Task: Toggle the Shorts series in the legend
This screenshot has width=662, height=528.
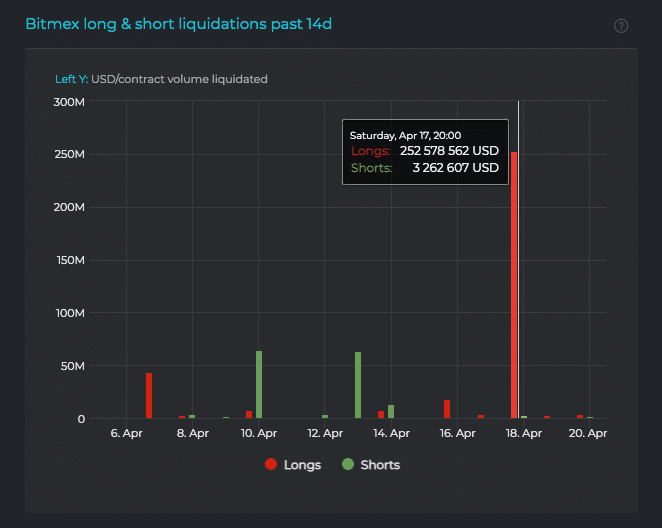Action: [371, 465]
